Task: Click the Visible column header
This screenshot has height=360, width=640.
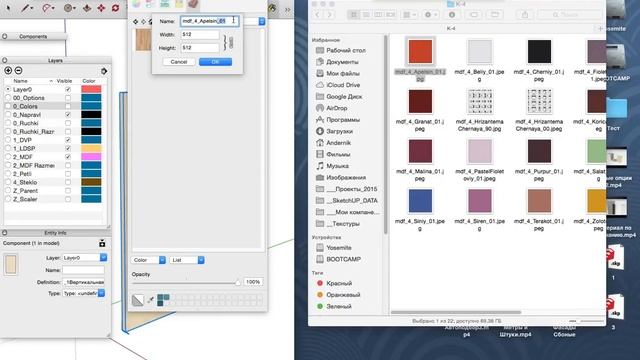Action: coord(64,81)
